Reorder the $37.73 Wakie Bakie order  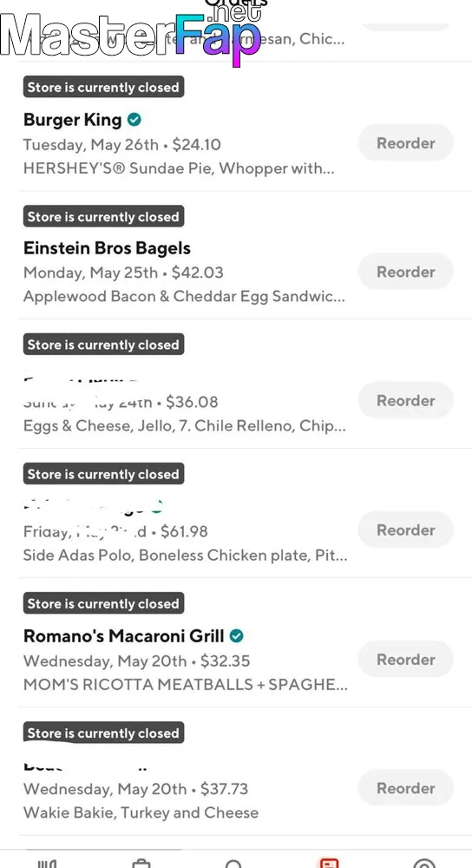click(405, 788)
